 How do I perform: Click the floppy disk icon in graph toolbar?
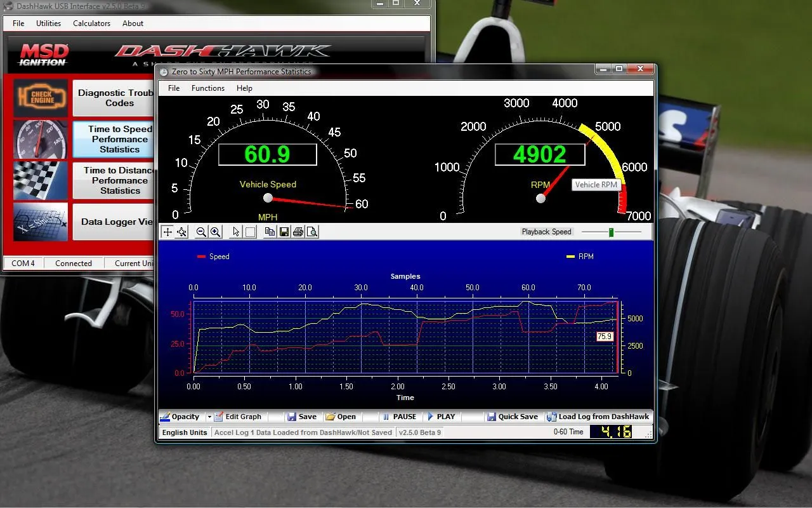point(284,232)
